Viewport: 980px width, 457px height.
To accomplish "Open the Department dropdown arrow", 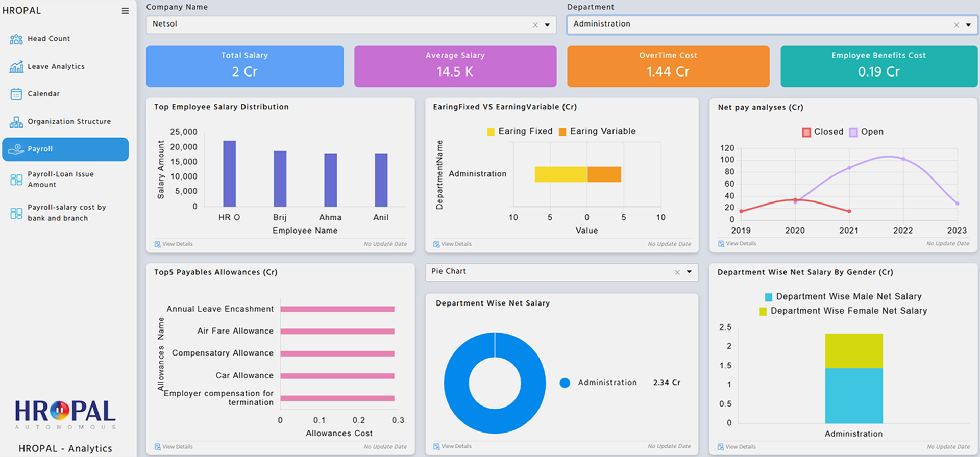I will pyautogui.click(x=968, y=24).
